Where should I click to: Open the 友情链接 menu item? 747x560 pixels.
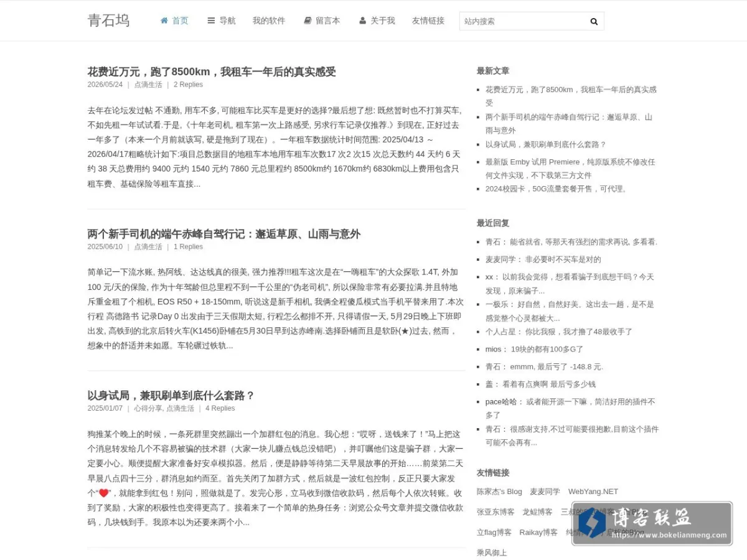[x=428, y=21]
